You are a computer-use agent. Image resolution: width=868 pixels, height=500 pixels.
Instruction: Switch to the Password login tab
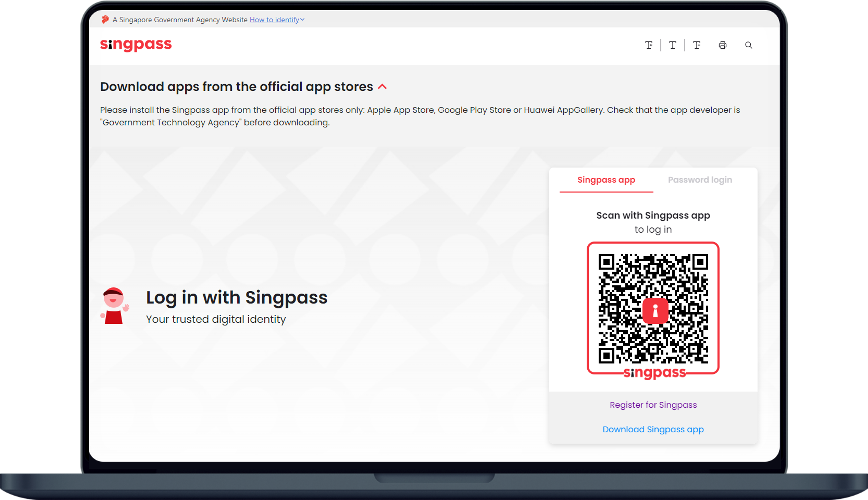tap(700, 180)
